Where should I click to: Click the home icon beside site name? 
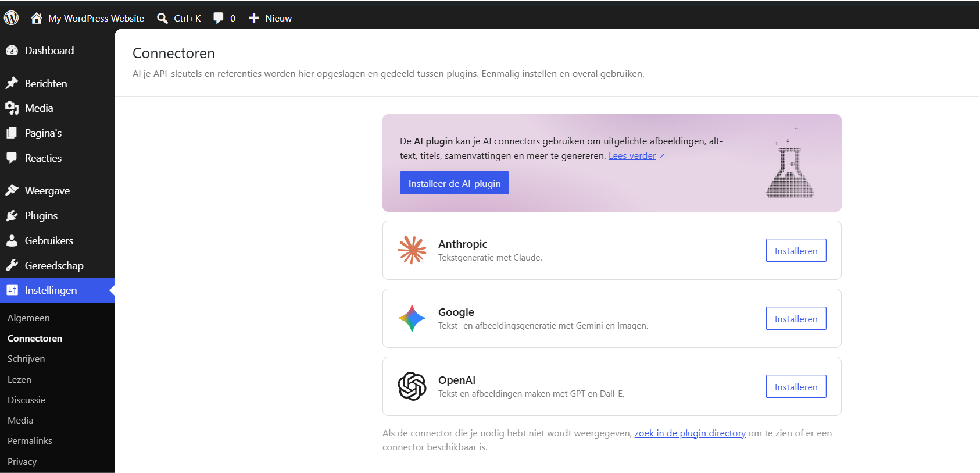pos(37,18)
